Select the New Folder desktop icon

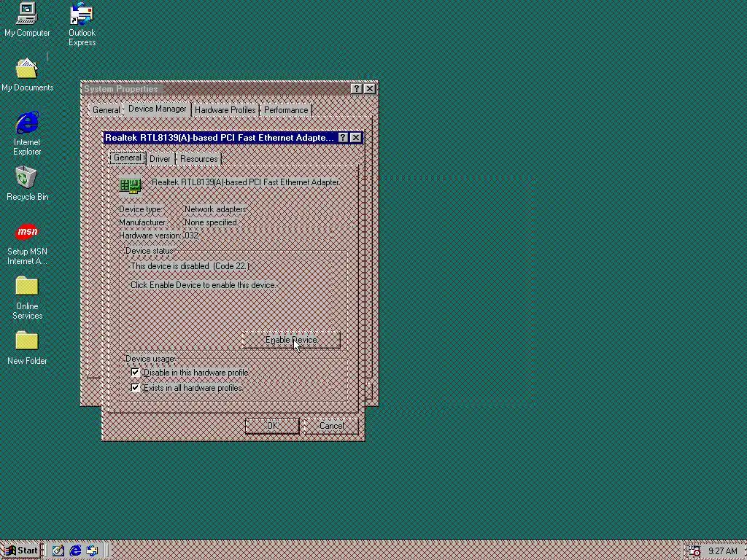click(x=27, y=348)
